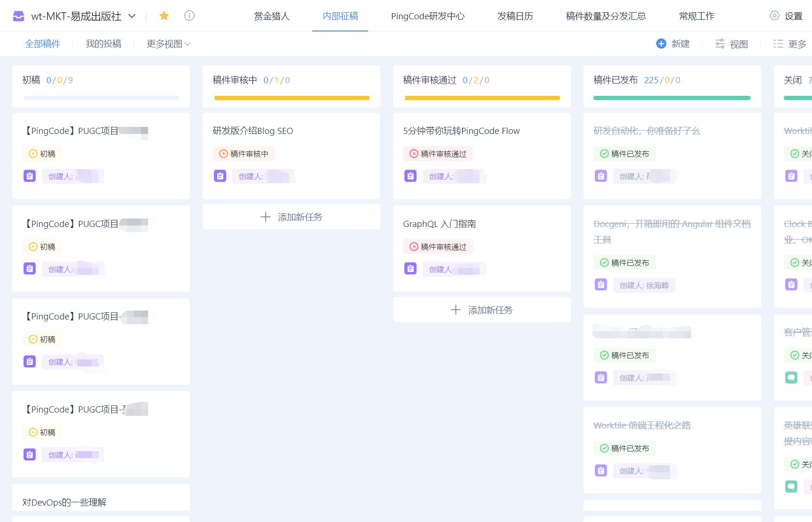Click task icon on Worktile 前端工程化之路 card
Viewport: 812px width, 522px height.
[x=601, y=470]
